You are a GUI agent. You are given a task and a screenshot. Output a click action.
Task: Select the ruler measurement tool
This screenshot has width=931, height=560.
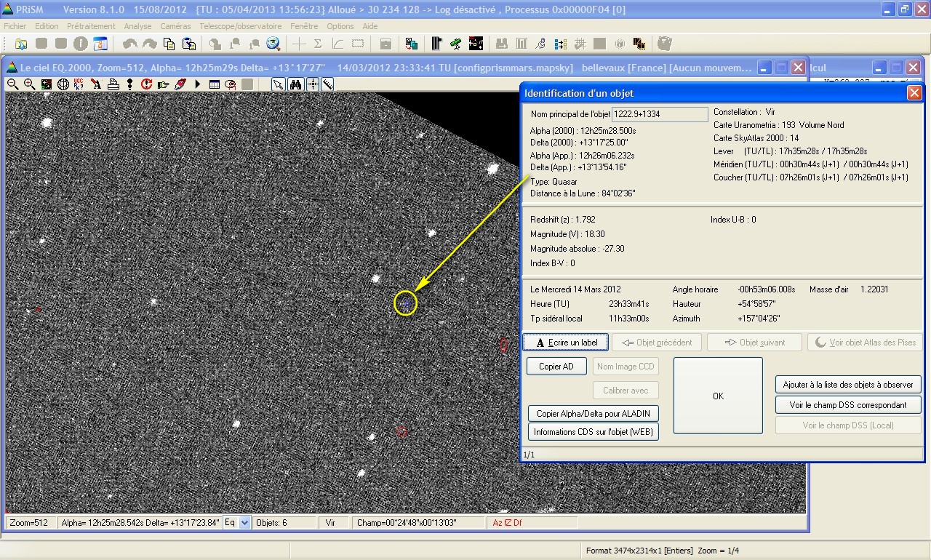point(329,84)
